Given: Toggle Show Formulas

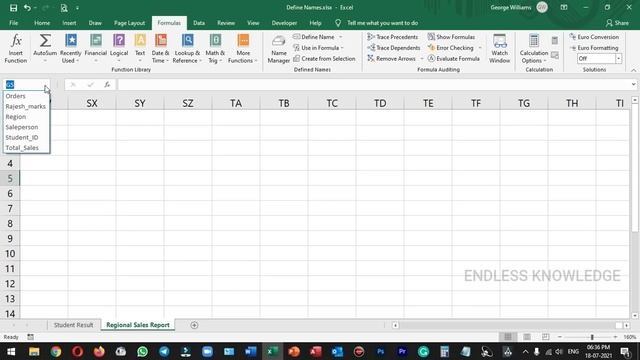Looking at the screenshot, I should point(451,37).
